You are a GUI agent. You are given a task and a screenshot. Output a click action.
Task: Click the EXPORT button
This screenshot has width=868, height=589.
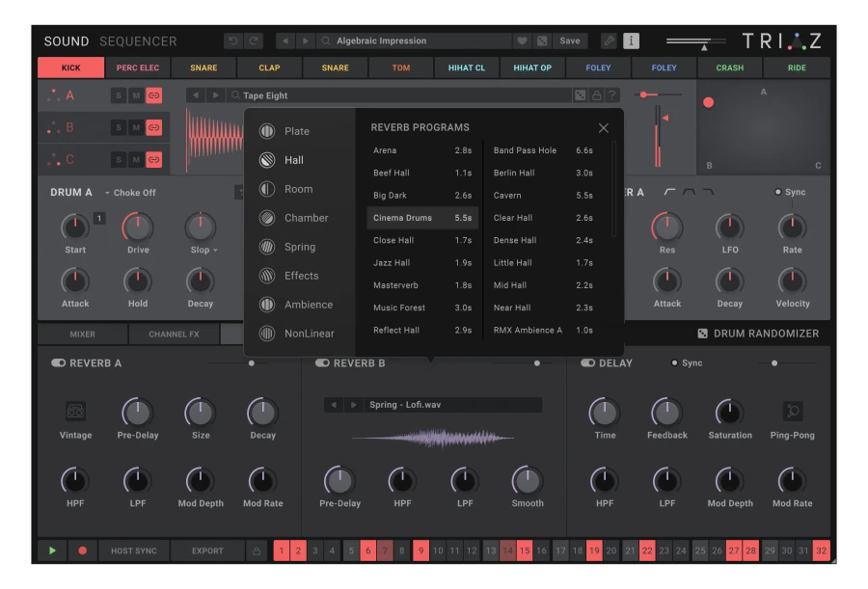207,551
